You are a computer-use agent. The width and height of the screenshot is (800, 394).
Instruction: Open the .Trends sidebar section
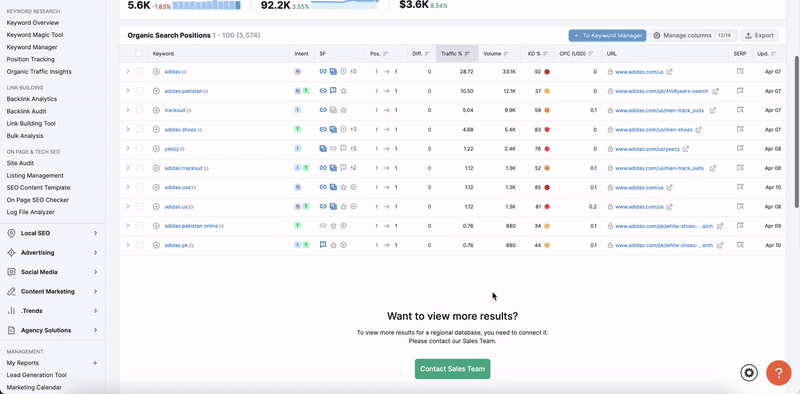(53, 311)
